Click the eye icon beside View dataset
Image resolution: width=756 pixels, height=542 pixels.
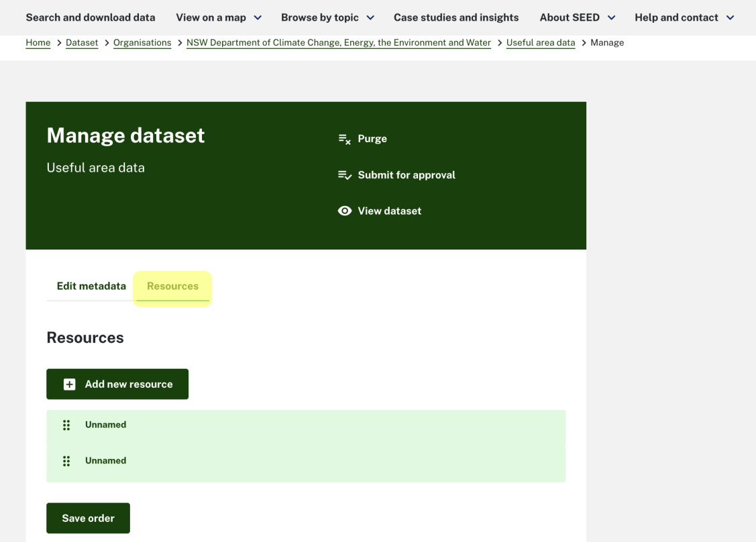tap(345, 211)
